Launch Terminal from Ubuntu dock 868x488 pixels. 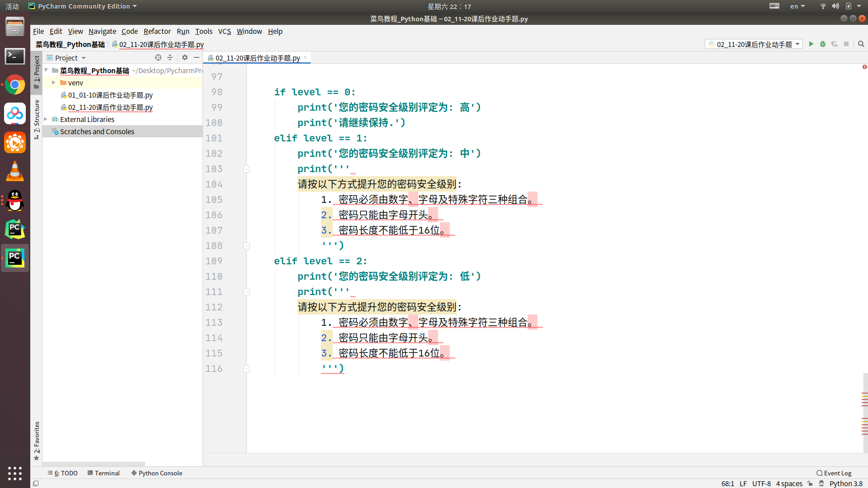tap(15, 56)
